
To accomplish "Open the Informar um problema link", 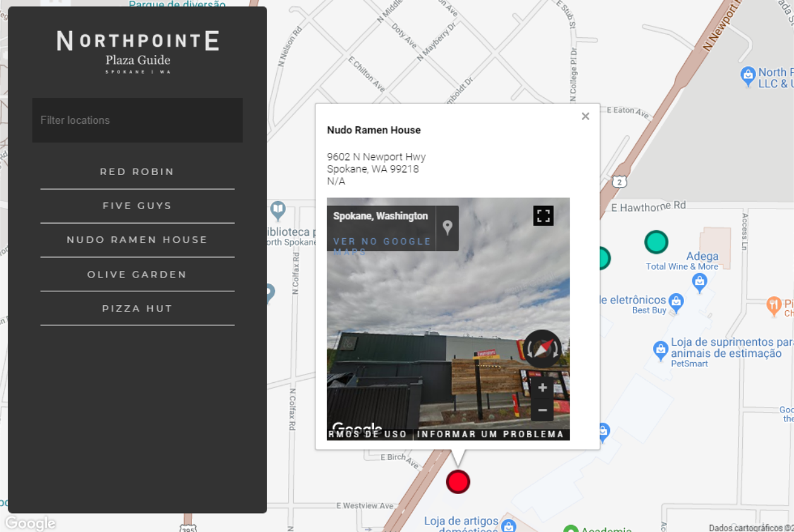I will click(490, 434).
